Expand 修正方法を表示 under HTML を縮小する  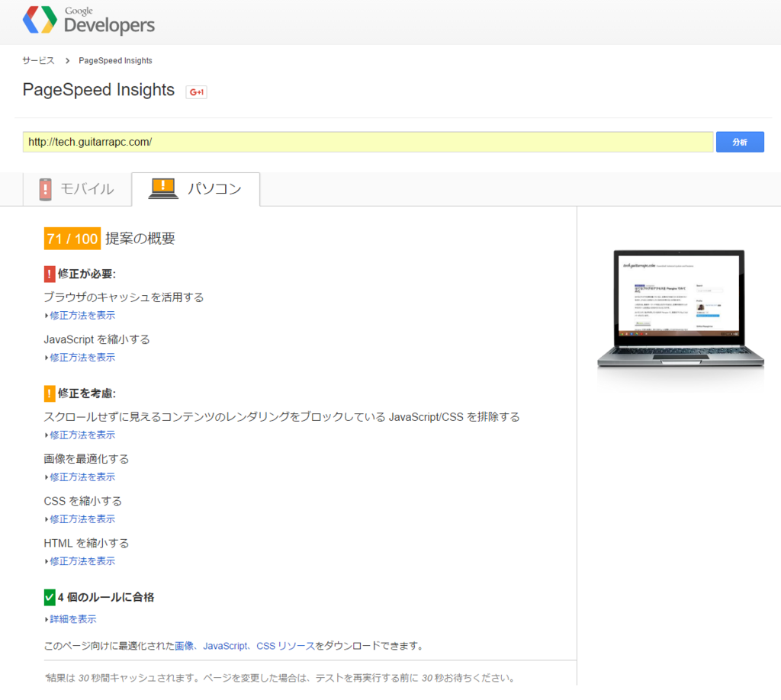click(82, 561)
